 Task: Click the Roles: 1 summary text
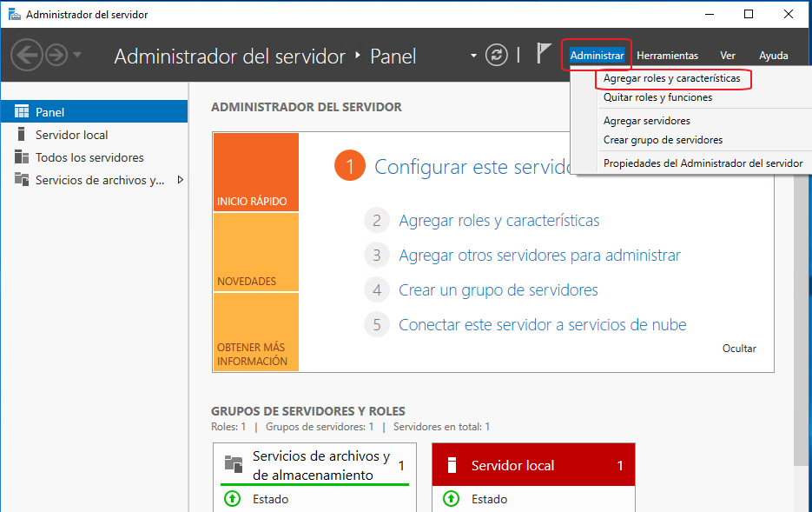pos(228,427)
